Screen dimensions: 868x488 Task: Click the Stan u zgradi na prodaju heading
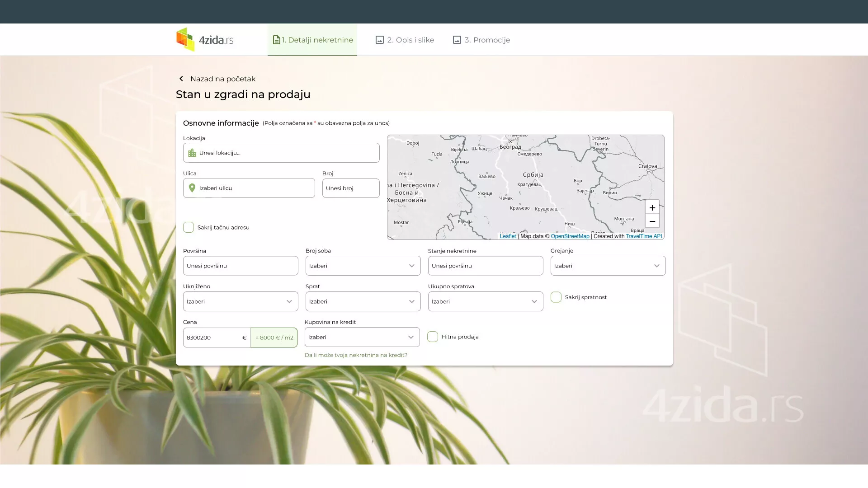(x=243, y=94)
